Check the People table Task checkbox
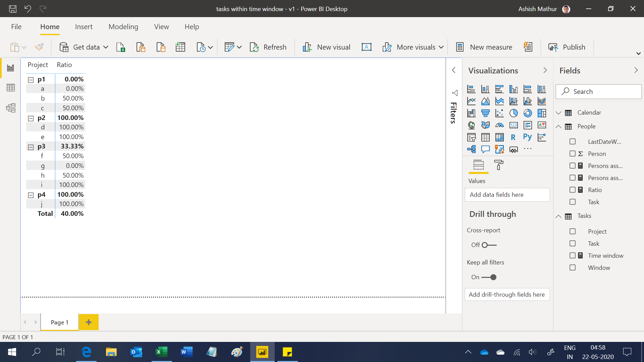Screen dimensions: 644x362 (x=573, y=202)
